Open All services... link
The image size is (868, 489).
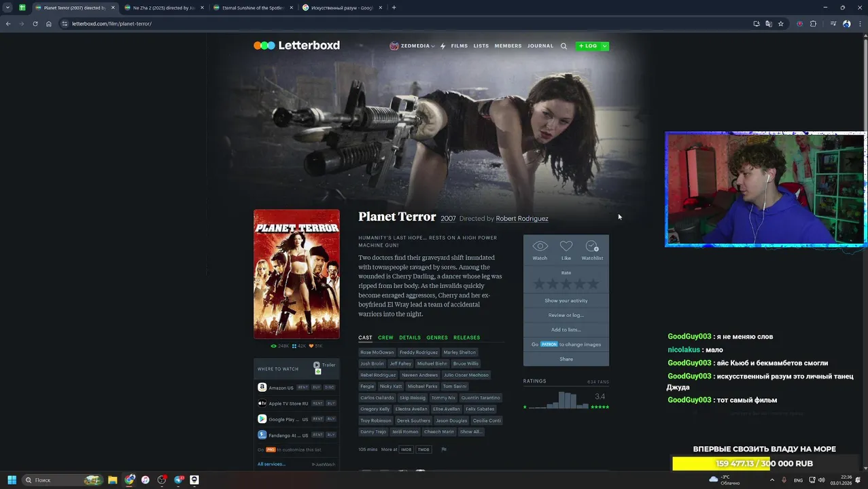(x=271, y=465)
